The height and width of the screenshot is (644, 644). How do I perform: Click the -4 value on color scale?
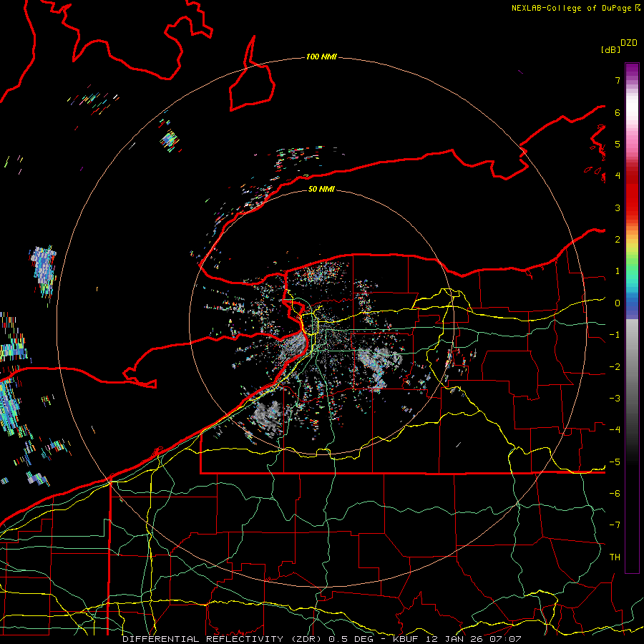(x=615, y=430)
